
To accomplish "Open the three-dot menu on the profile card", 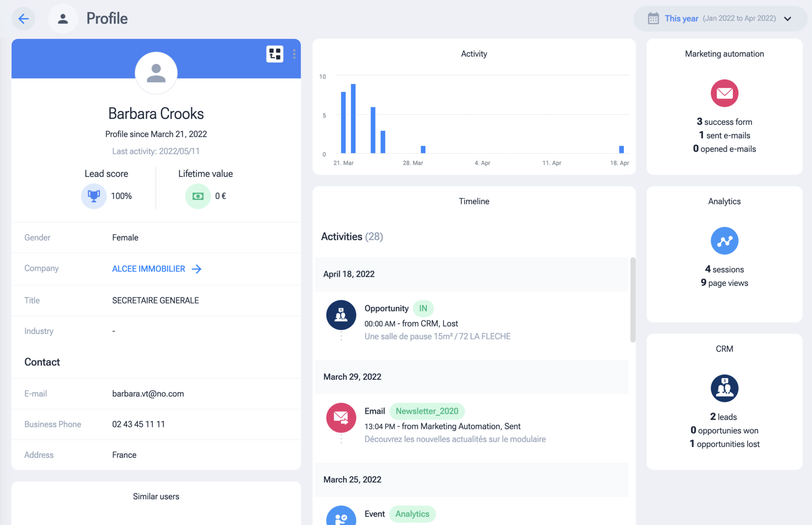I will coord(294,54).
